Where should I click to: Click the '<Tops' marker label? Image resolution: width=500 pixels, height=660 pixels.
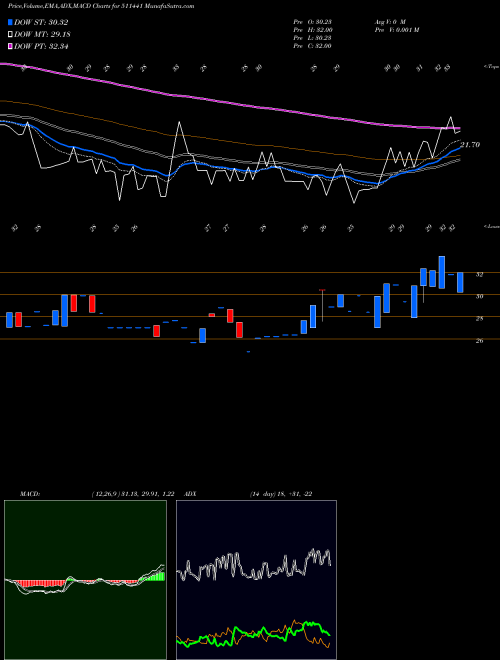(x=491, y=67)
